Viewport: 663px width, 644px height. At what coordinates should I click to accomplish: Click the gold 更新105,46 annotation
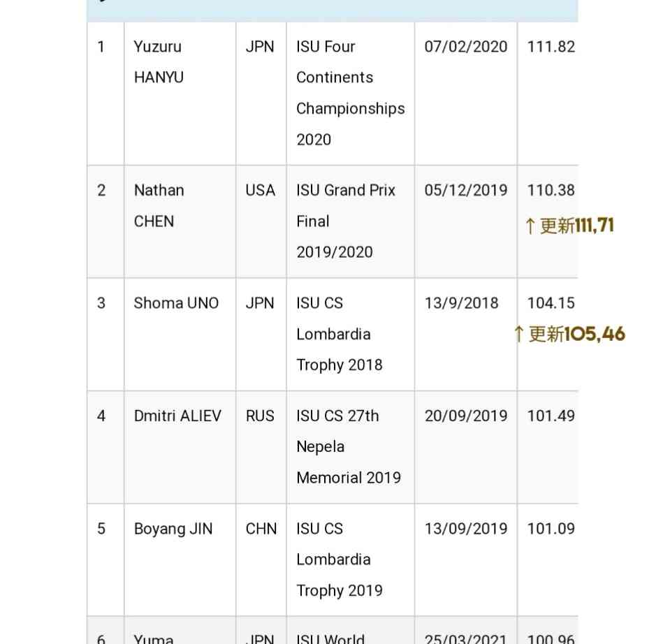[x=569, y=334]
